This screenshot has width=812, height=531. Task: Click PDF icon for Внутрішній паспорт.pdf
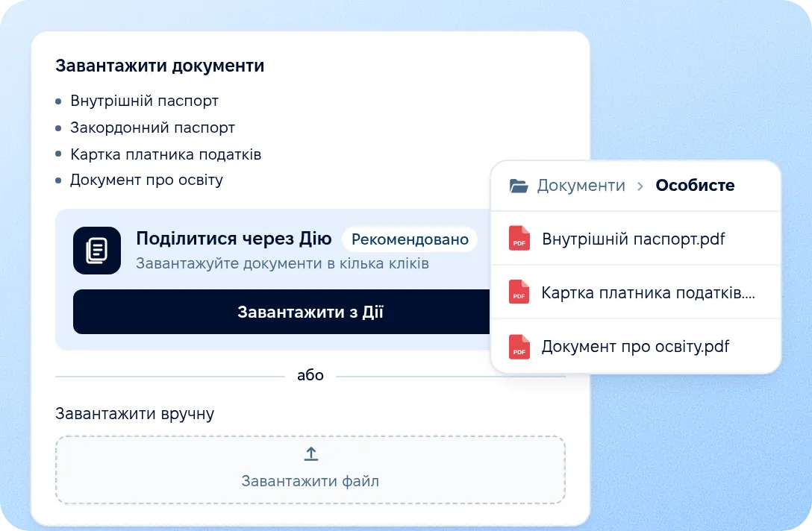[519, 239]
